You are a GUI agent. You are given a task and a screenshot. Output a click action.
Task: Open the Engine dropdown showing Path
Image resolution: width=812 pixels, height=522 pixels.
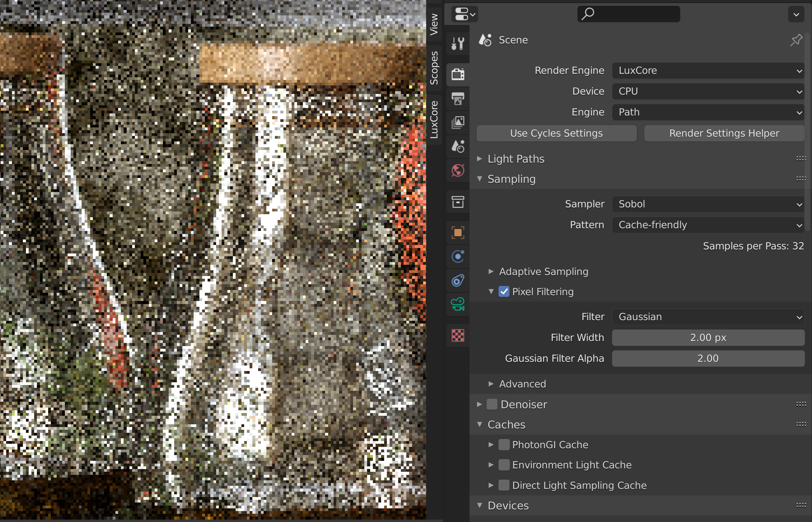(x=708, y=112)
